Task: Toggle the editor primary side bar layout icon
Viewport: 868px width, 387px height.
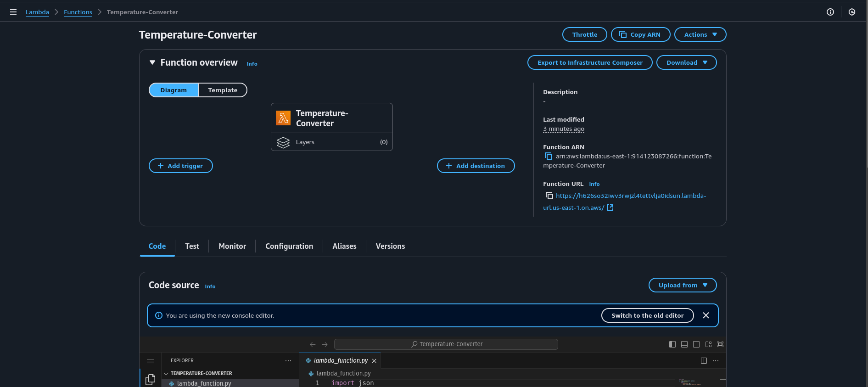Action: pyautogui.click(x=672, y=344)
